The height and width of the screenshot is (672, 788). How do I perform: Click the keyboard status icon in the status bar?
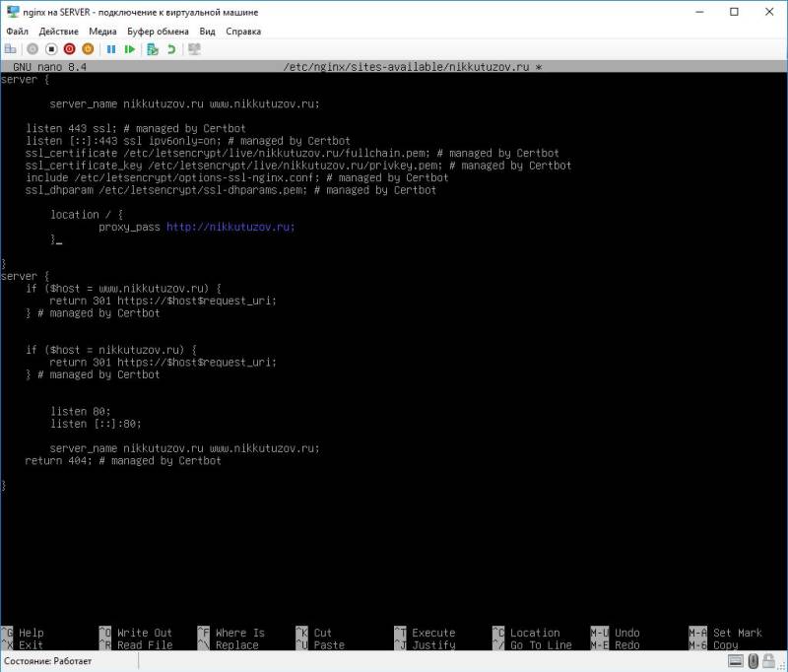(736, 661)
